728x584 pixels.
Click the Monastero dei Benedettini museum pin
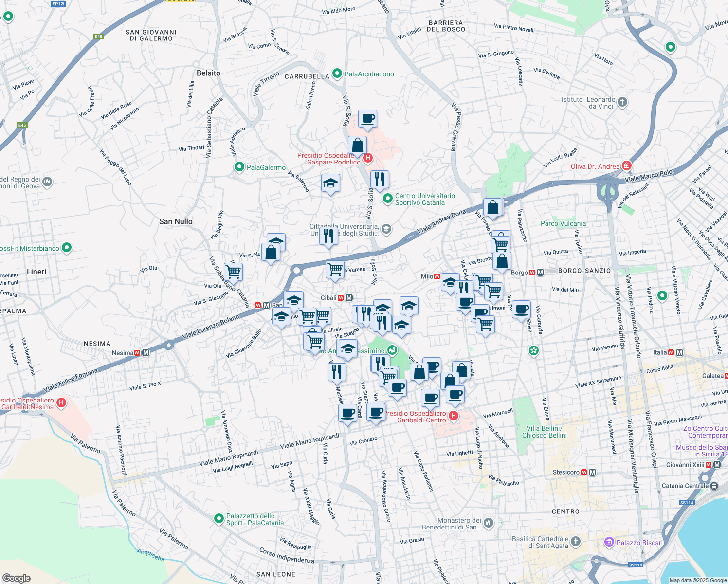click(x=489, y=523)
